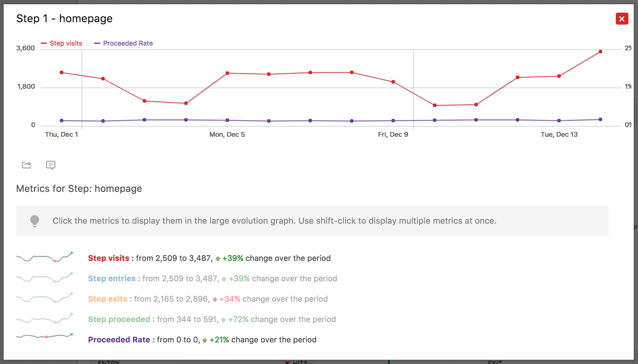638x364 pixels.
Task: Click the Step entries sparkline
Action: pos(45,278)
